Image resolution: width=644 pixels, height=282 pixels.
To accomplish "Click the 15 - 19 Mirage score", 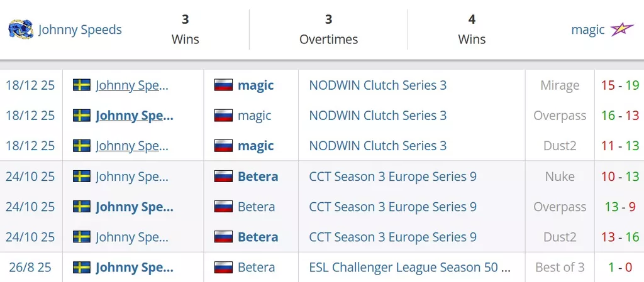I will tap(619, 85).
